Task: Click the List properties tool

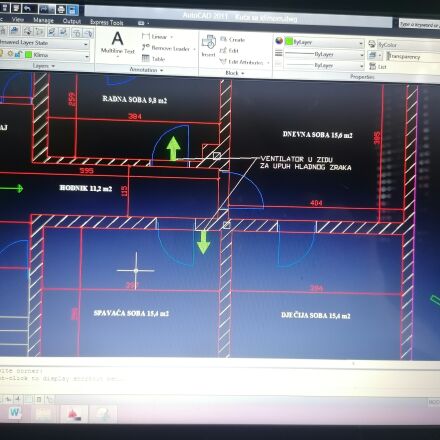Action: tap(378, 66)
